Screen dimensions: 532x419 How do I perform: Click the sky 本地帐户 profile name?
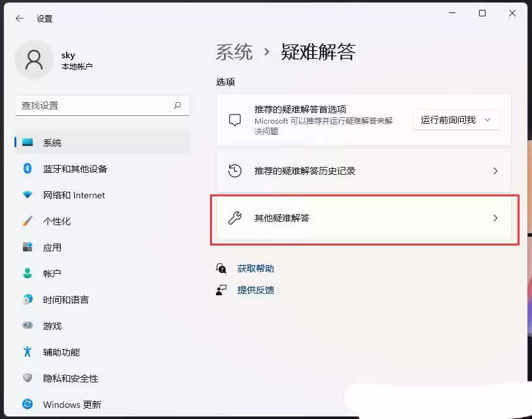coord(77,60)
